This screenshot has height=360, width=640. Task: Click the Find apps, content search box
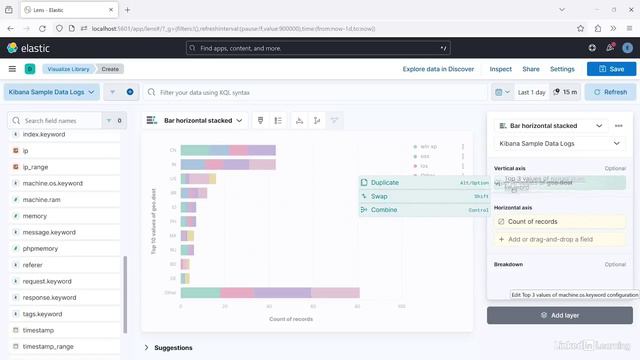point(318,48)
